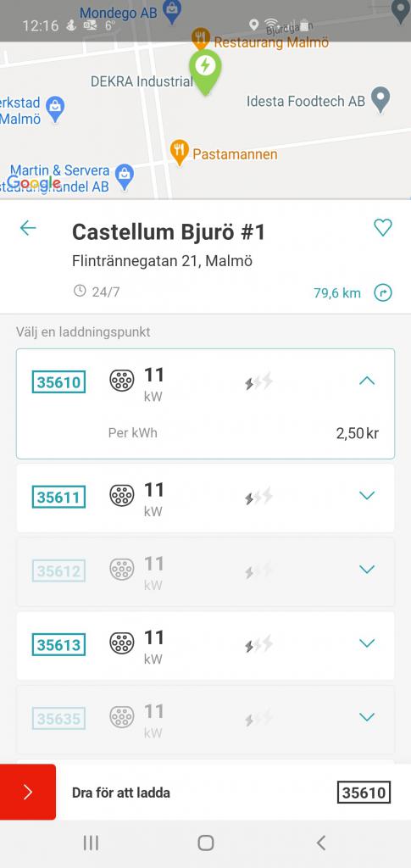Tap the Flintrännegatan 21, Malmö address

[x=162, y=261]
